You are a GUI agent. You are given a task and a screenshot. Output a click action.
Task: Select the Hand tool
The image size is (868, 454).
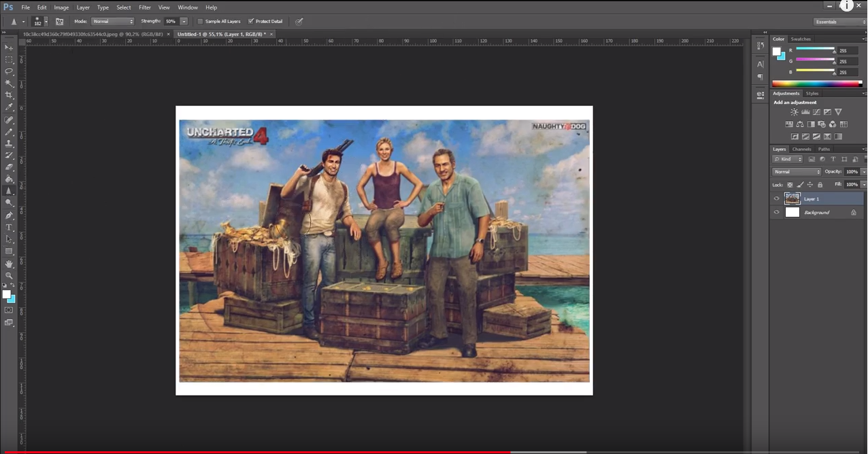click(9, 264)
